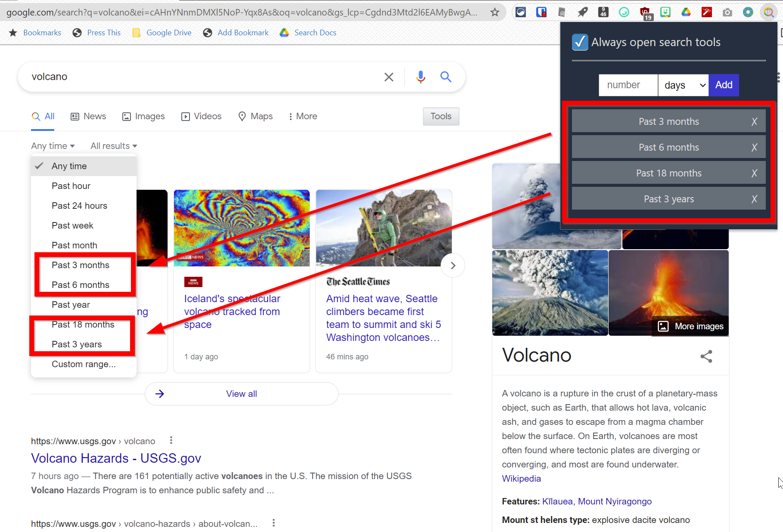Open the days unit dropdown
Screen dimensions: 783x532
[x=683, y=85]
